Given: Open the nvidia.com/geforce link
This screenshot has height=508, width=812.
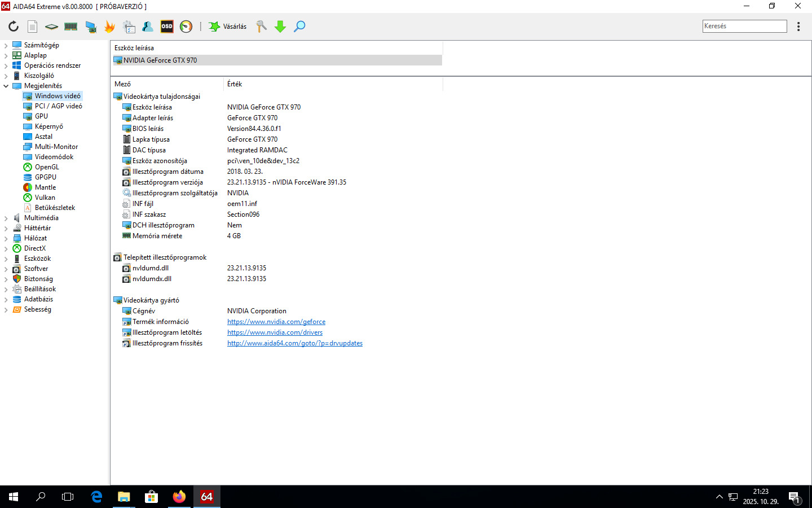Looking at the screenshot, I should [x=276, y=322].
